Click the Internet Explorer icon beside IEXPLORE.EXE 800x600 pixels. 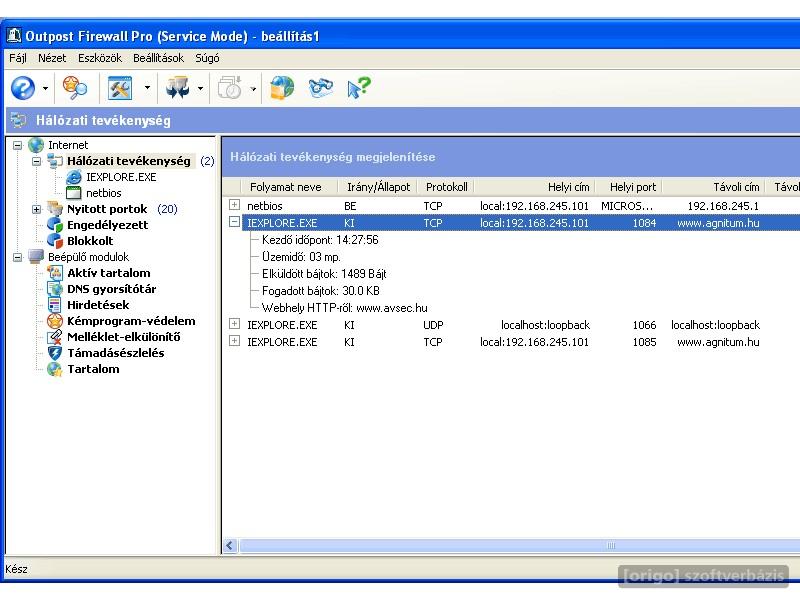(74, 177)
